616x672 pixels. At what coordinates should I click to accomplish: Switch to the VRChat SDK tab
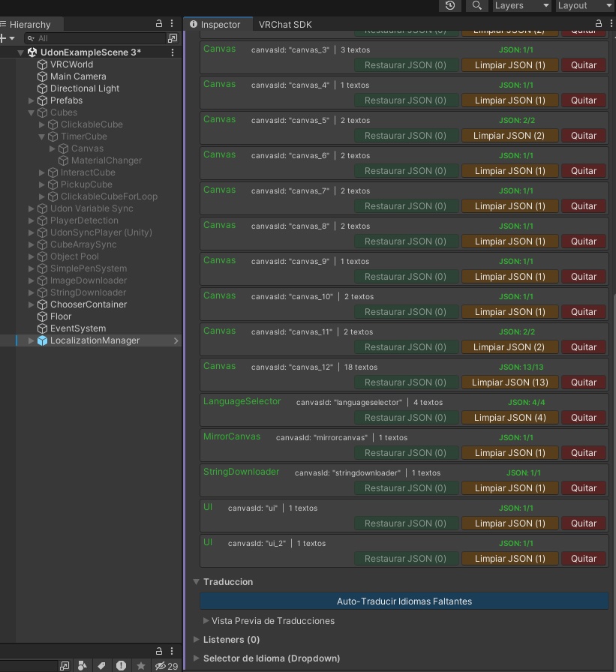pyautogui.click(x=285, y=25)
